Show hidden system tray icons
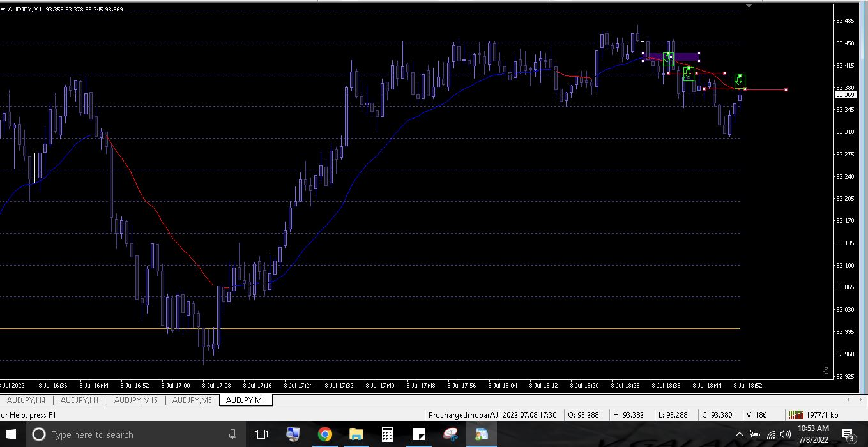Viewport: 868px width, 447px height. tap(740, 435)
